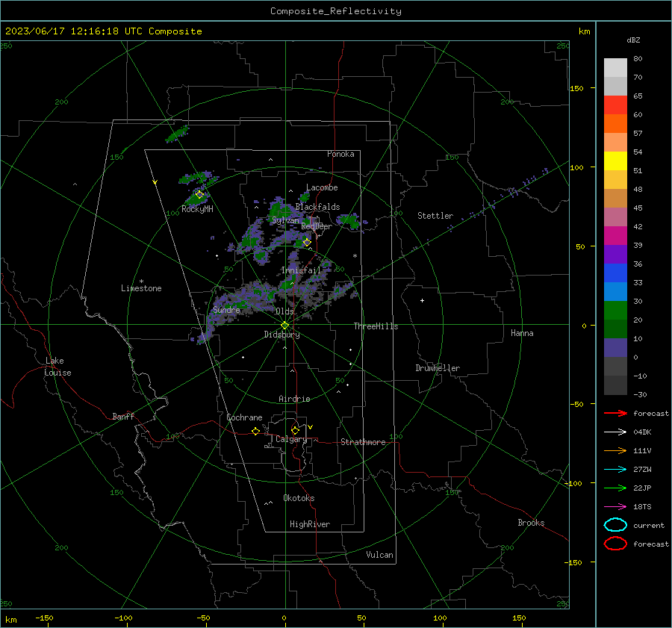Screen dimensions: 672x628
Task: Click the cyan 'current' ellipse in the legend
Action: point(615,525)
